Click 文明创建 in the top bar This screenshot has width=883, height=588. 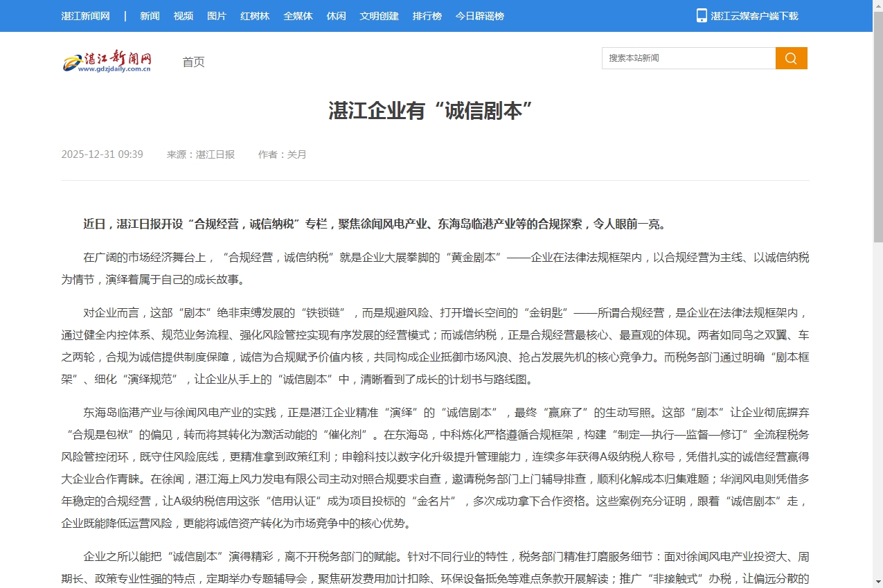379,16
